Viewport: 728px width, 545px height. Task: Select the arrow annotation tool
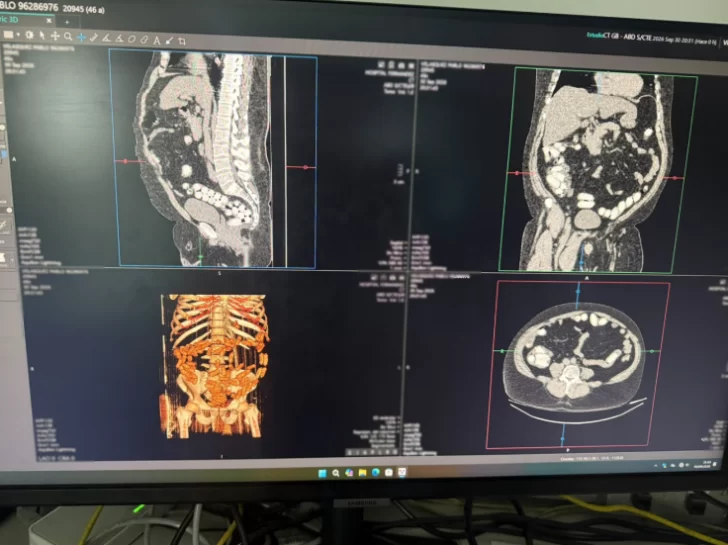click(x=169, y=41)
